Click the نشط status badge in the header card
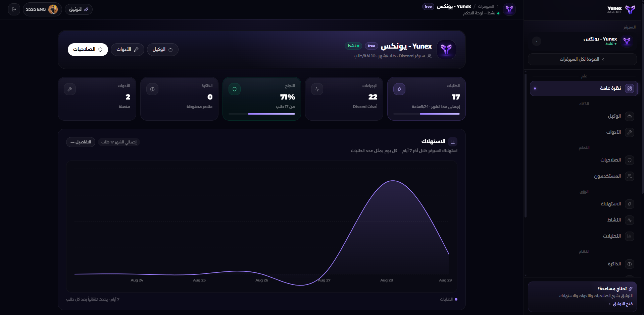Image resolution: width=644 pixels, height=315 pixels. 353,46
